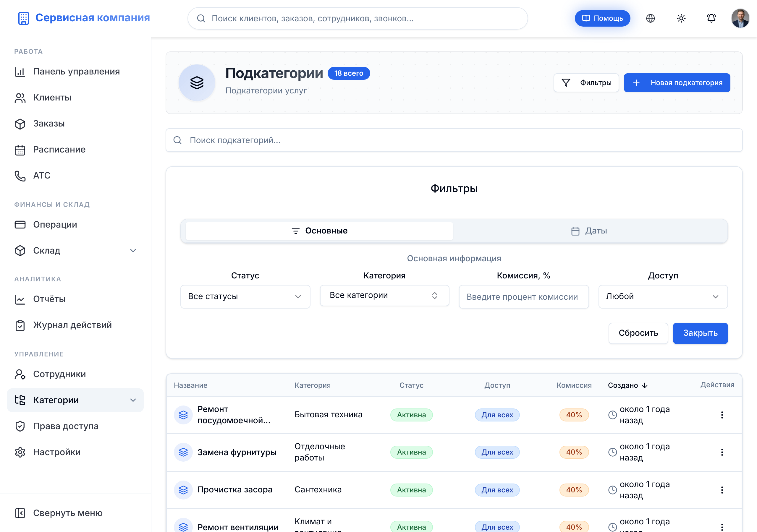Open the user avatar profile
Screen dimensions: 757x532
click(x=740, y=18)
